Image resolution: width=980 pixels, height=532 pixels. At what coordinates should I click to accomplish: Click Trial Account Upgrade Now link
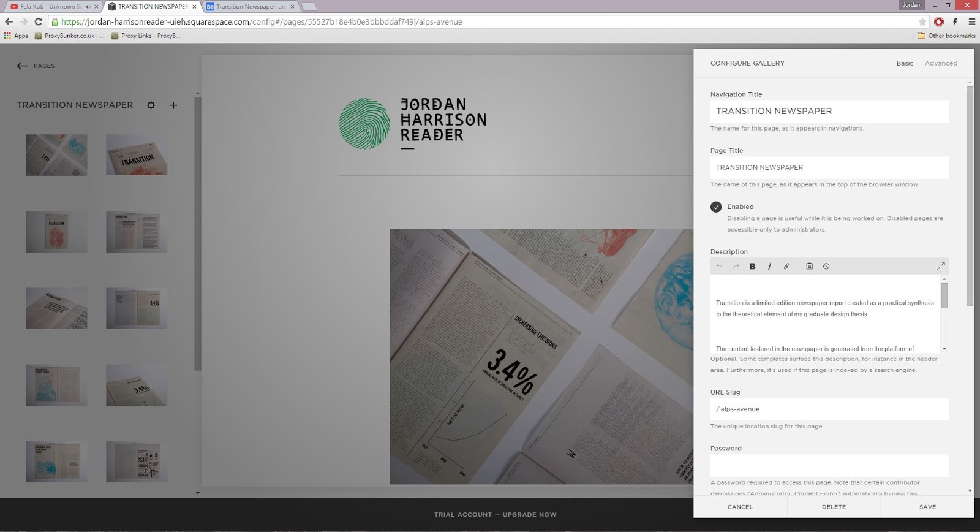495,514
